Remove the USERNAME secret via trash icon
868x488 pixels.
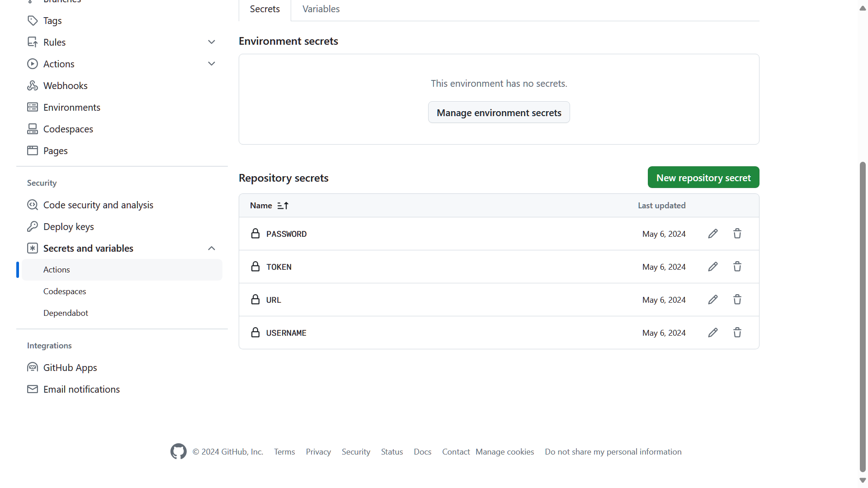737,333
